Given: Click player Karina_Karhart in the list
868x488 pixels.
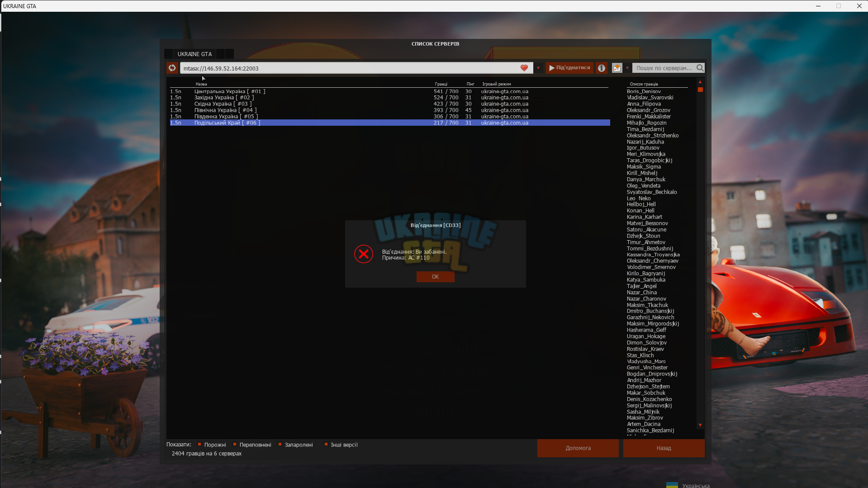Looking at the screenshot, I should pos(645,217).
